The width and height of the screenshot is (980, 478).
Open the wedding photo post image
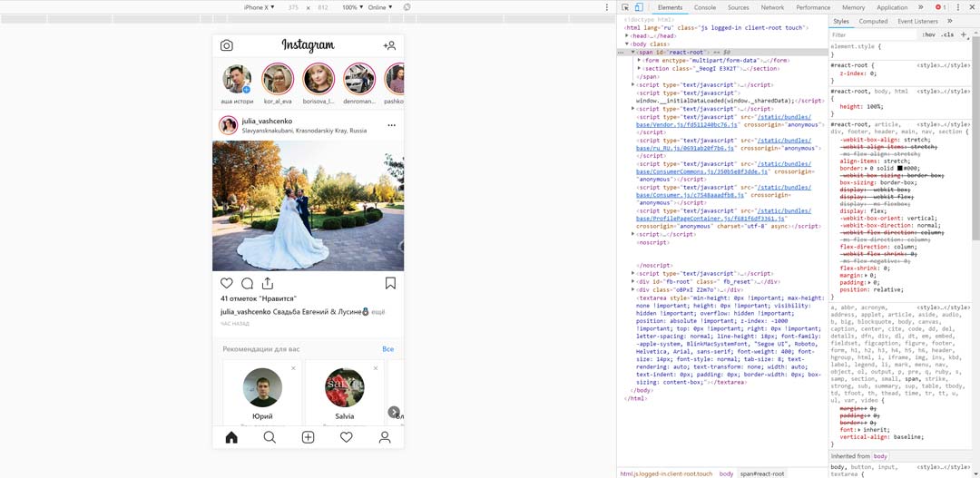tap(309, 206)
